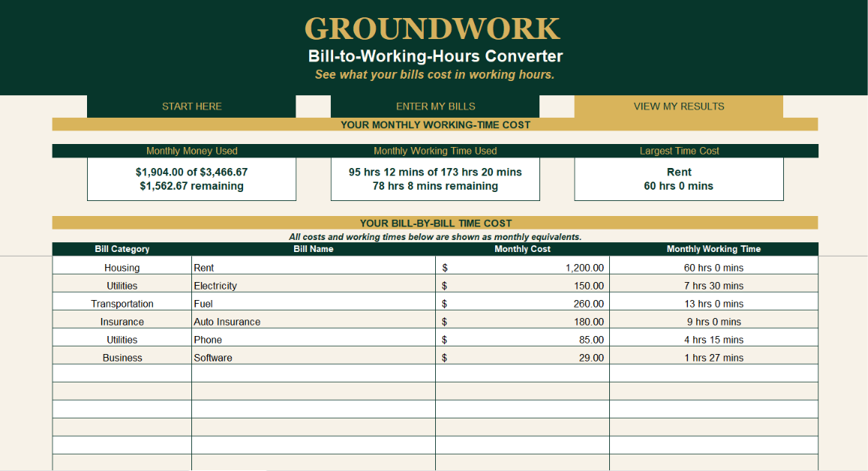Click the GROUNDWORK title heading
868x471 pixels.
point(432,28)
